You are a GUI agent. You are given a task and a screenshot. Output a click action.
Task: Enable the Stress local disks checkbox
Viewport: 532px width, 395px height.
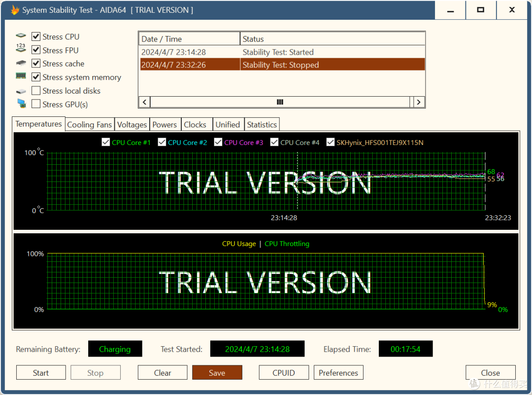point(36,91)
